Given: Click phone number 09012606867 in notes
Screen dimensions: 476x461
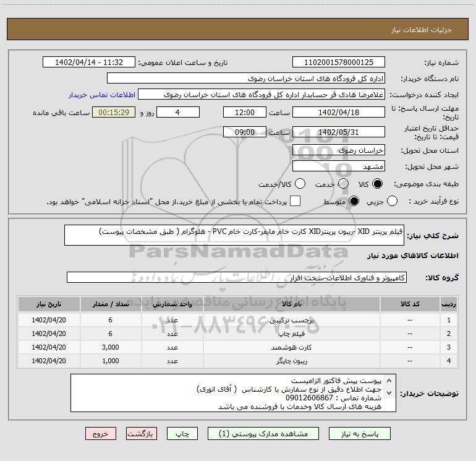Looking at the screenshot, I should (x=309, y=398).
